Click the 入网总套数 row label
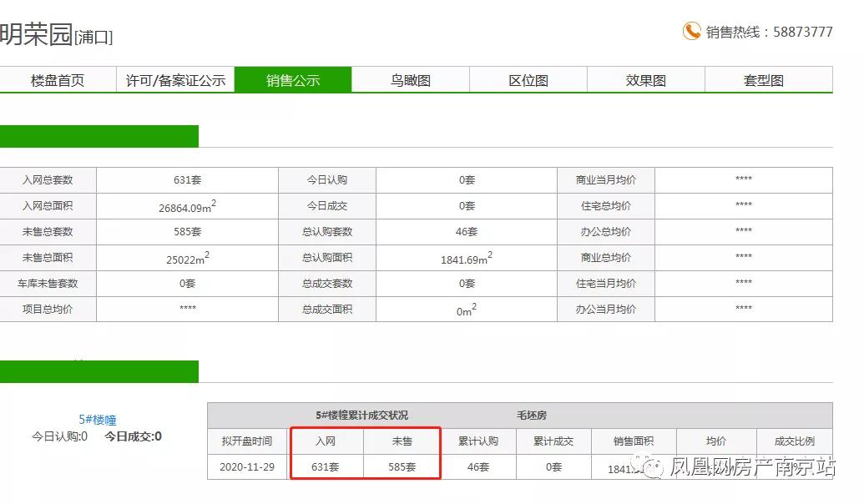The height and width of the screenshot is (504, 864). point(50,179)
